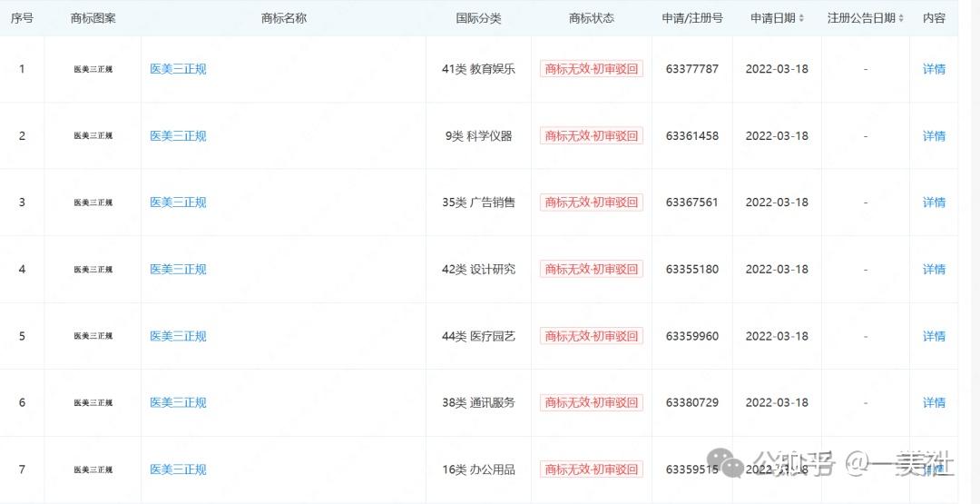Open the trademark image in row 7

click(93, 469)
